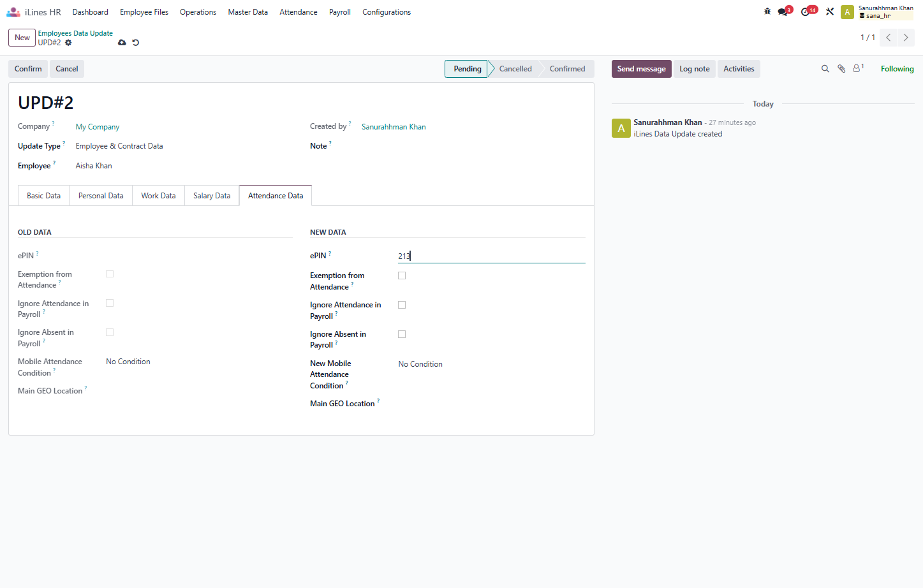Set status to Confirmed in status bar
The image size is (923, 588).
[567, 69]
